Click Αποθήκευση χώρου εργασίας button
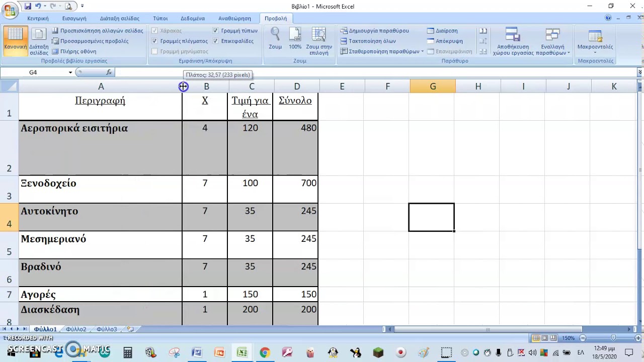This screenshot has height=362, width=644. click(513, 41)
